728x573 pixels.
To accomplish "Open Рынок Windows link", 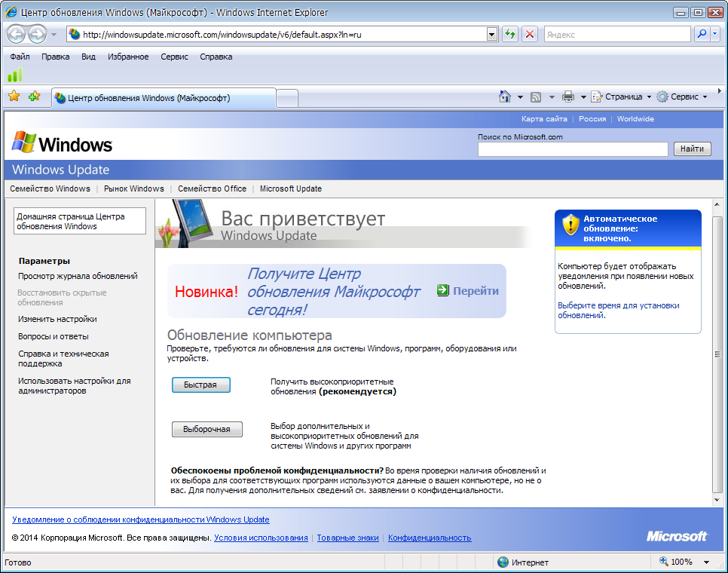I will (x=133, y=188).
